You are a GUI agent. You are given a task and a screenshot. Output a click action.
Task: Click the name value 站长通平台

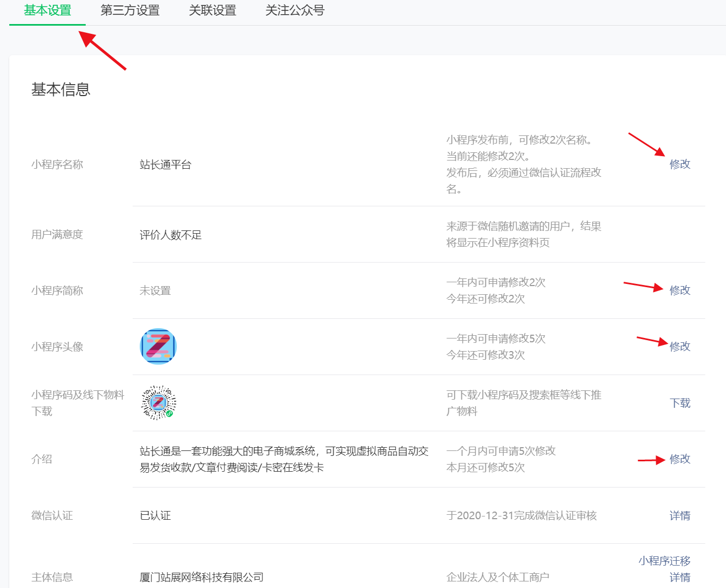pos(165,165)
